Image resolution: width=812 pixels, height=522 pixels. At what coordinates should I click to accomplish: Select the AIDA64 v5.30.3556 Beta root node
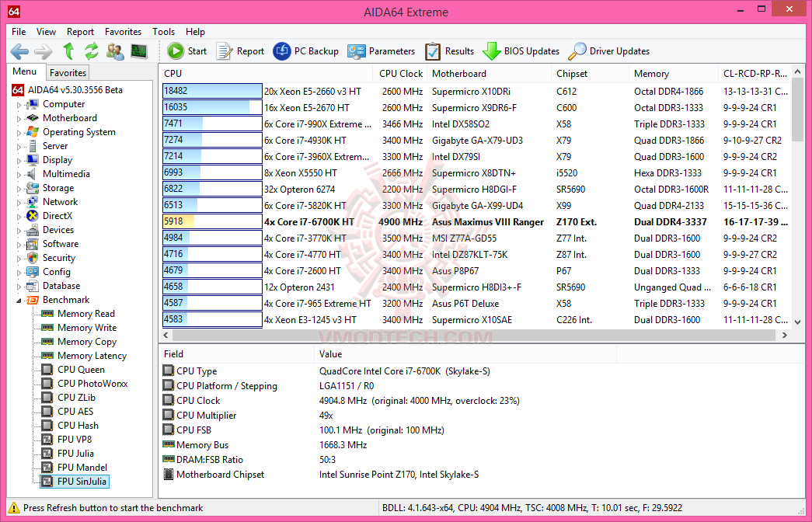pyautogui.click(x=75, y=90)
